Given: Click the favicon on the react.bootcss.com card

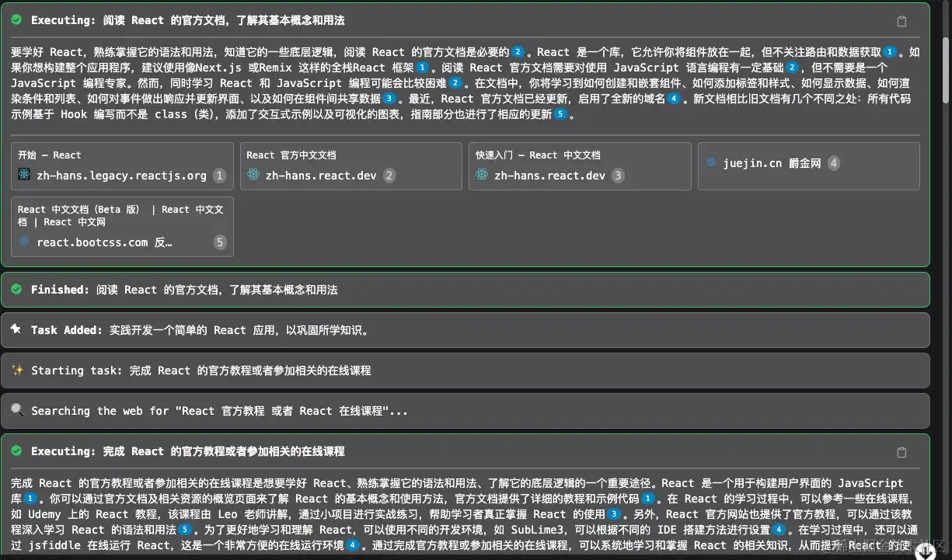Looking at the screenshot, I should point(24,242).
